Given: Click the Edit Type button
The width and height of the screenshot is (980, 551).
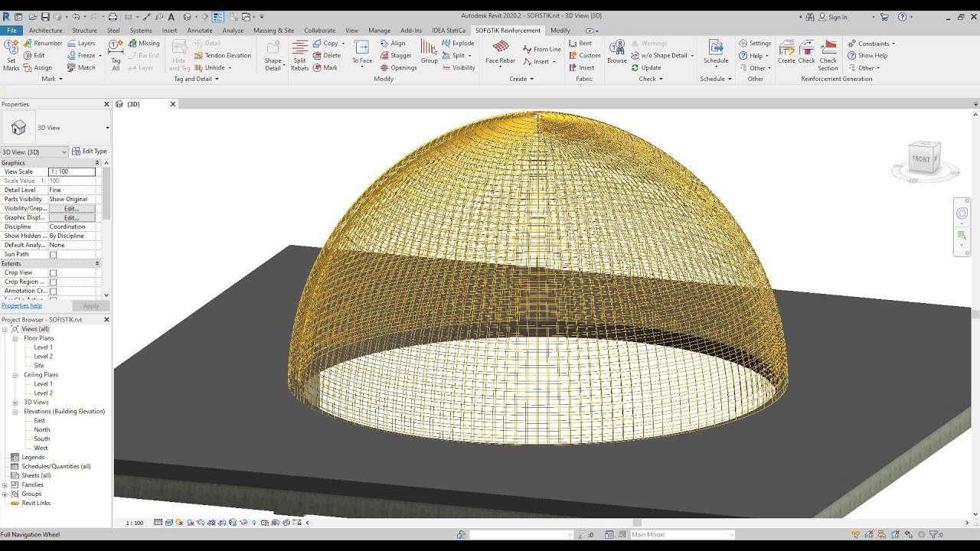Looking at the screenshot, I should [89, 151].
